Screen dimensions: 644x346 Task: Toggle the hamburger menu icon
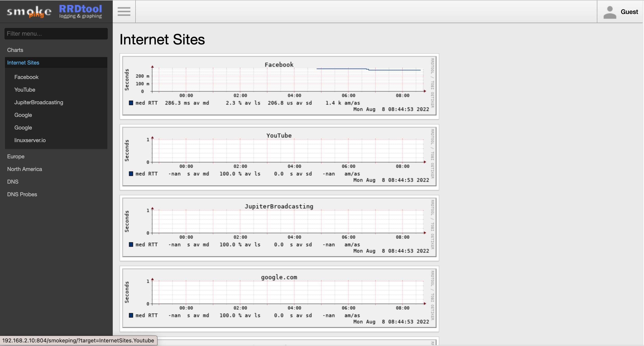(x=124, y=12)
